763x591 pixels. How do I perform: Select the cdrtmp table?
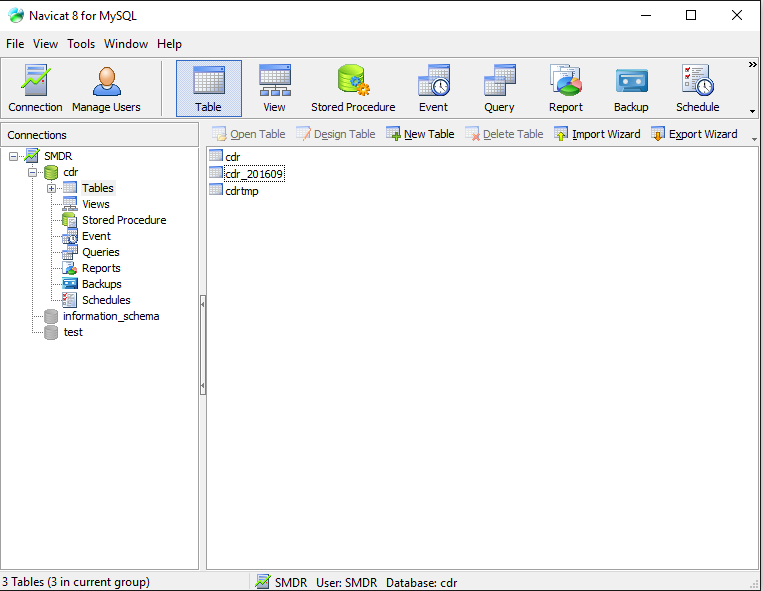242,191
